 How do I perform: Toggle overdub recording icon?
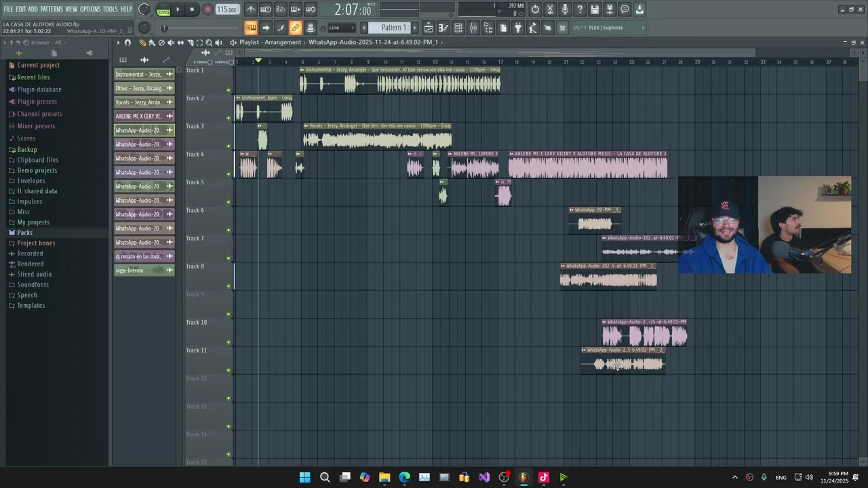(x=296, y=9)
